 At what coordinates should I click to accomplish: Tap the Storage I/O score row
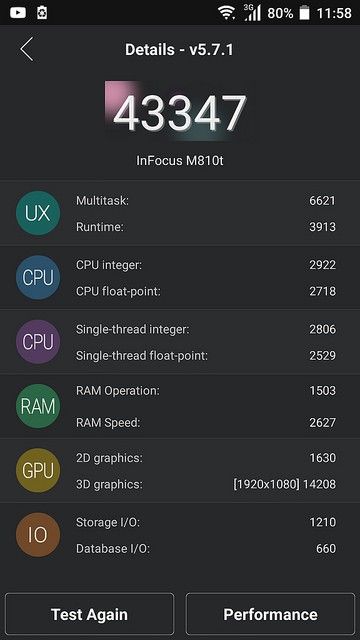pyautogui.click(x=206, y=522)
